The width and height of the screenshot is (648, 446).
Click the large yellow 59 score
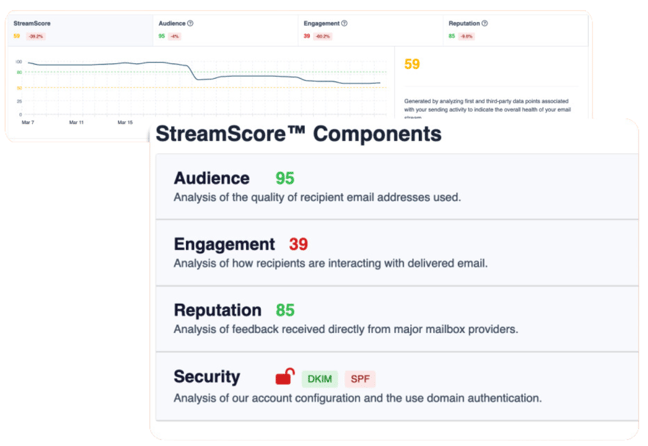click(x=412, y=64)
